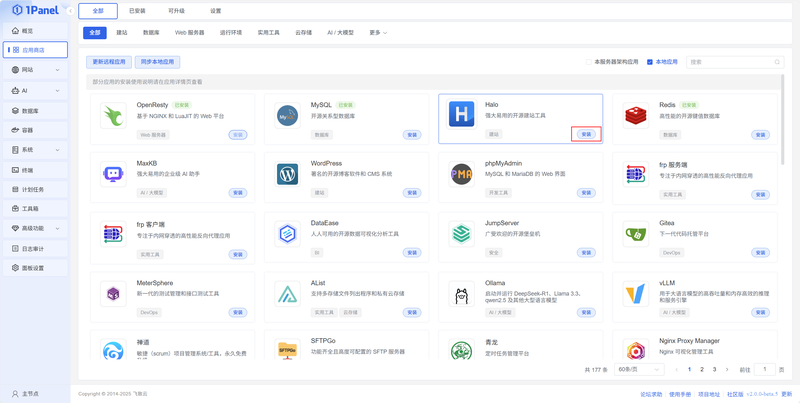Open the phpMyAdmin PMA icon
The height and width of the screenshot is (403, 800).
(461, 174)
